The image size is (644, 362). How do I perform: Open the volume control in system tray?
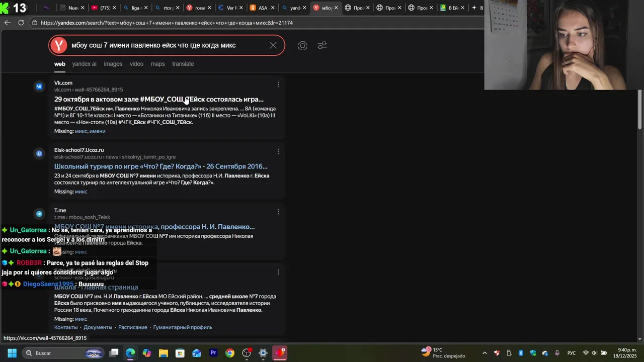click(594, 353)
